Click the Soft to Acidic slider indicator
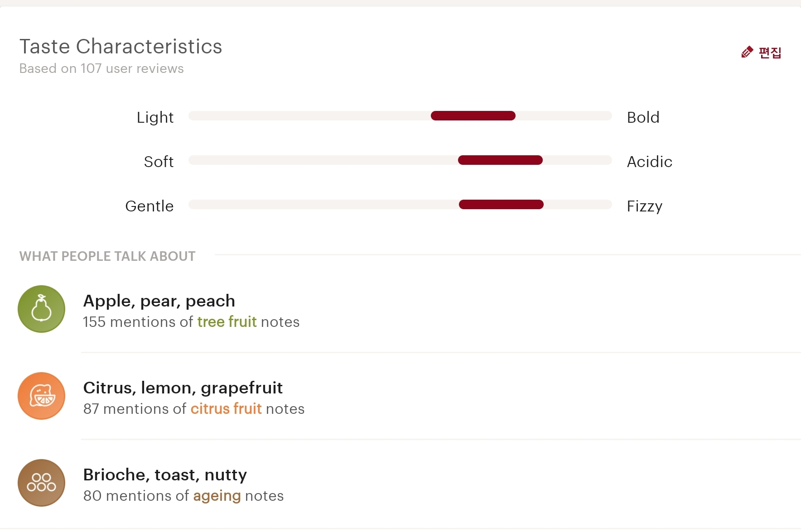Viewport: 801px width, 532px height. tap(500, 160)
